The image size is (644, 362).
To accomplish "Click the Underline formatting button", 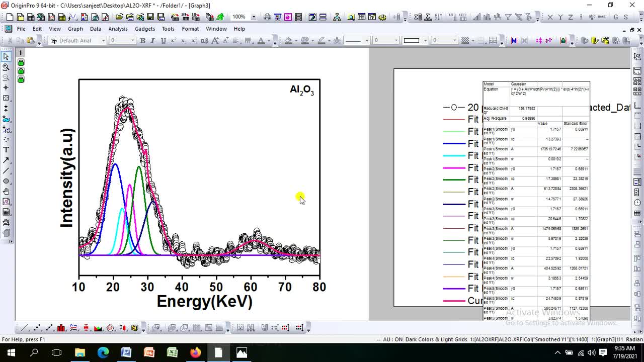I will coord(163,40).
